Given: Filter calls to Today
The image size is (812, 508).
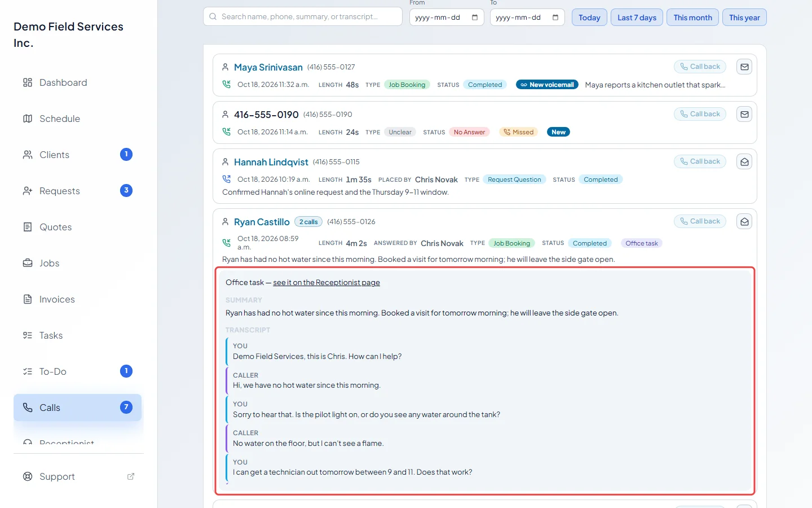Looking at the screenshot, I should tap(589, 17).
